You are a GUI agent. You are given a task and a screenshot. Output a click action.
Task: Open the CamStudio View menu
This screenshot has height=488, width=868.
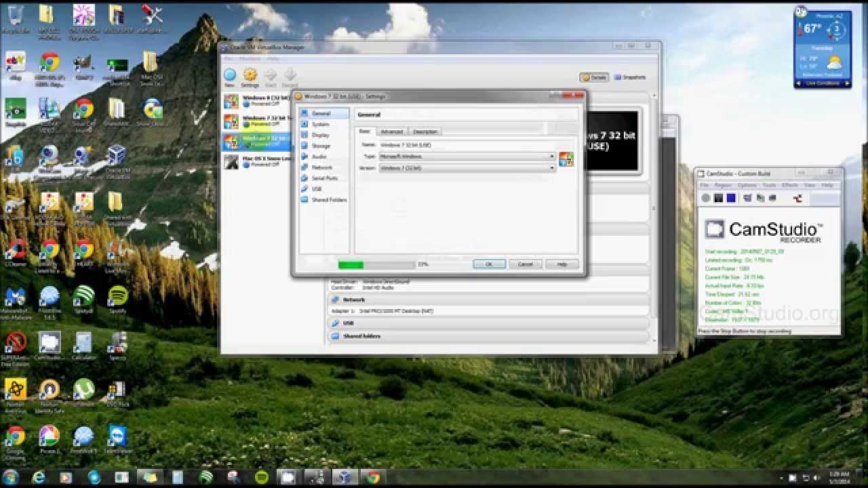[810, 185]
